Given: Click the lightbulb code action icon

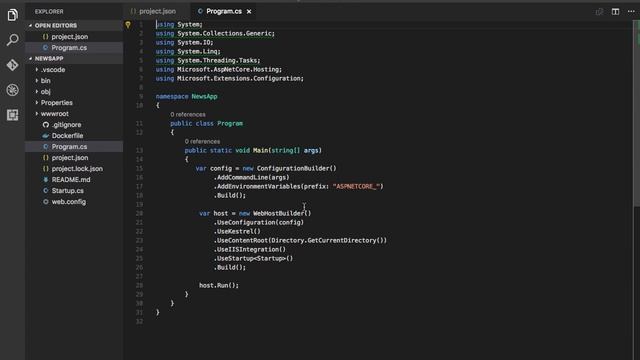Looking at the screenshot, I should [128, 24].
